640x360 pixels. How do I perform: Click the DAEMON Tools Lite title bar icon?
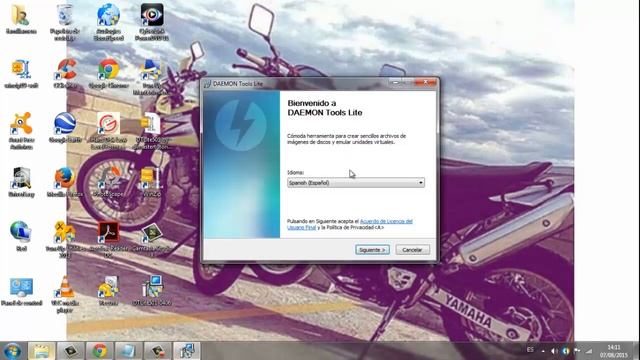click(207, 83)
